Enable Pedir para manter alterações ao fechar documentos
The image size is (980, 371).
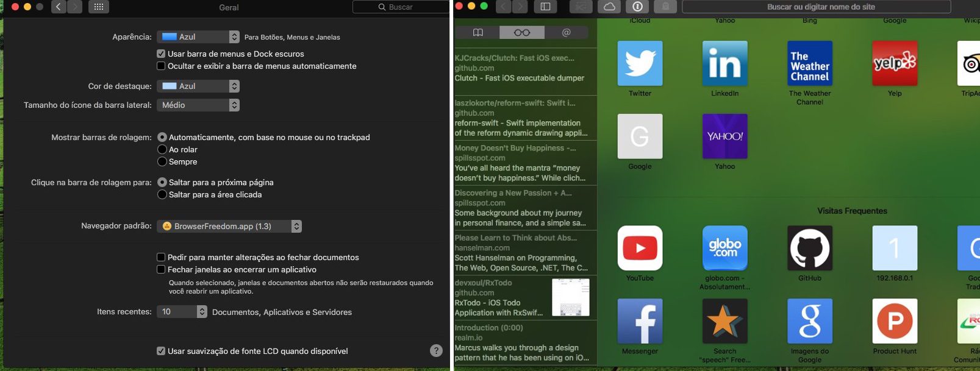tap(161, 257)
